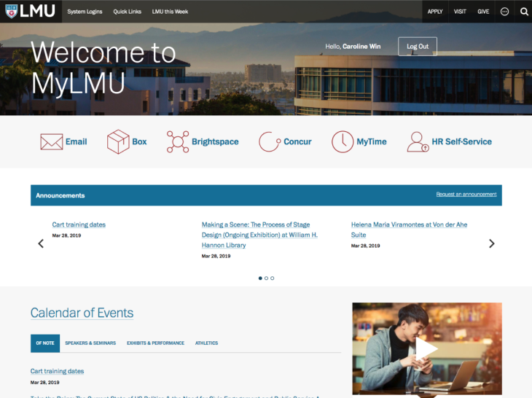Screen dimensions: 532x398
Task: Click the HR Self-Service person icon
Action: 418,141
